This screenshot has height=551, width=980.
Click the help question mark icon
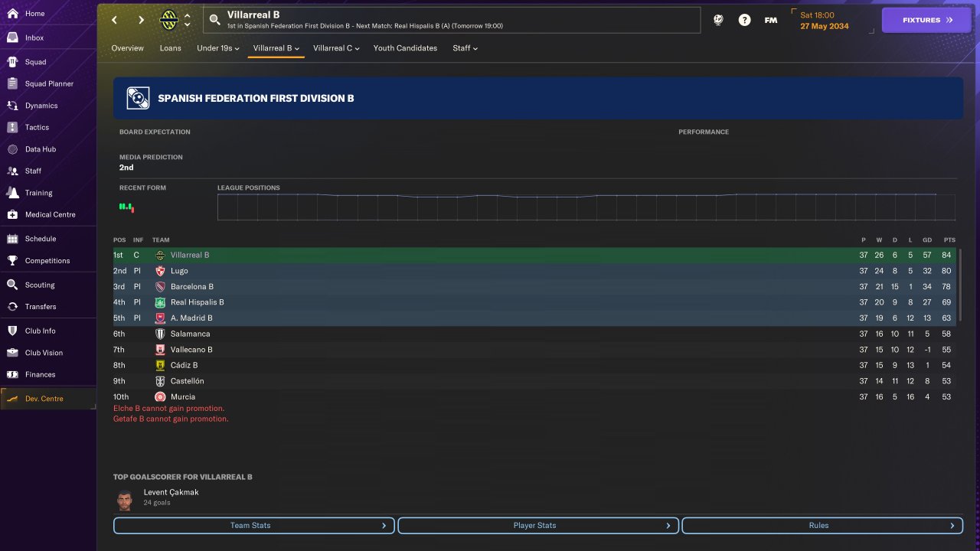744,20
